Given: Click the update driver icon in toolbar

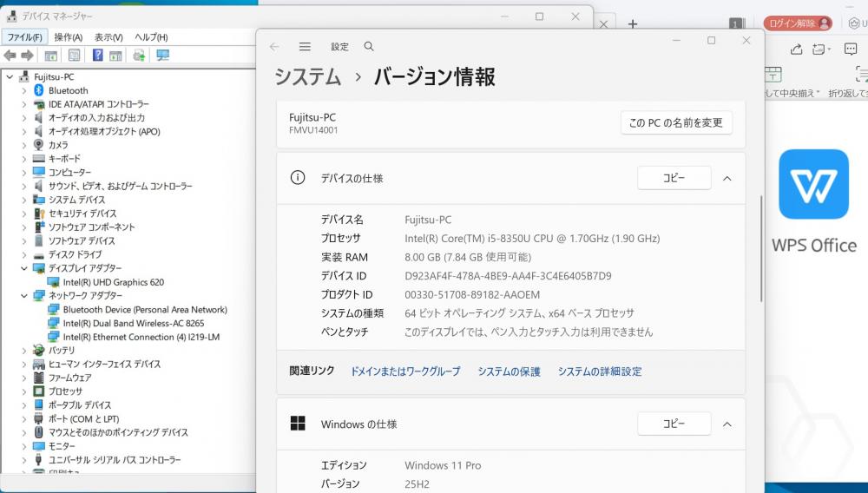Looking at the screenshot, I should tap(139, 56).
